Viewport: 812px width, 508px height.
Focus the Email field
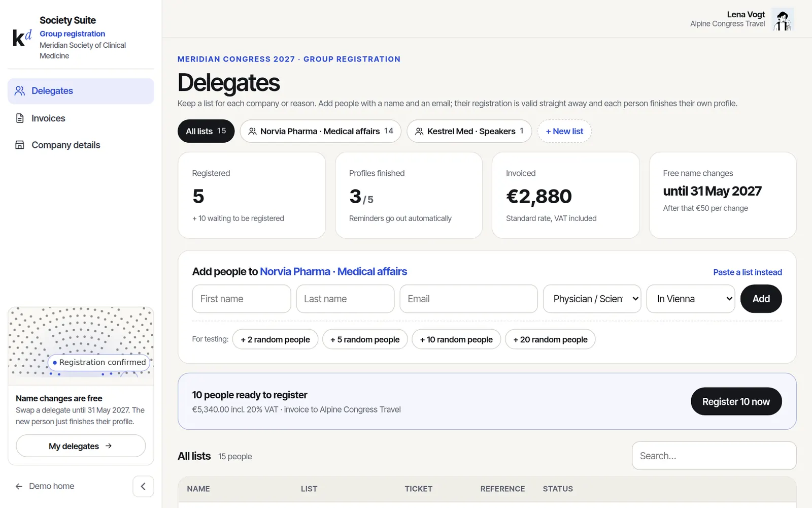[x=468, y=299]
